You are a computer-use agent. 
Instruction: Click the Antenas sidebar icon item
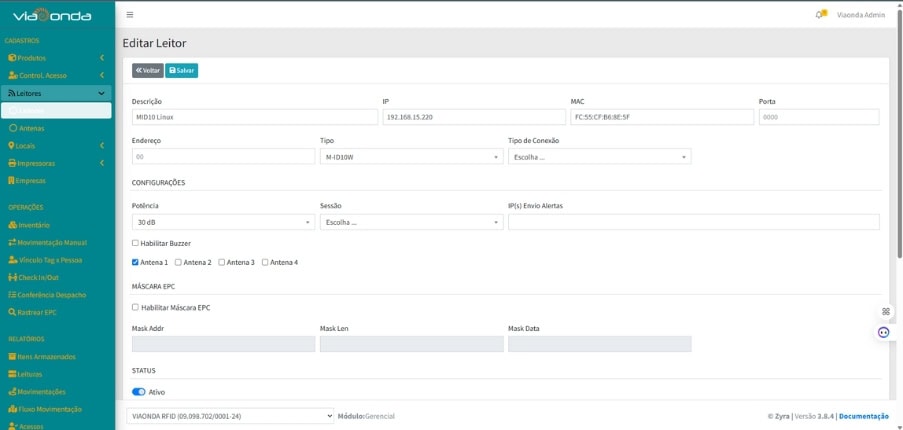pyautogui.click(x=12, y=128)
